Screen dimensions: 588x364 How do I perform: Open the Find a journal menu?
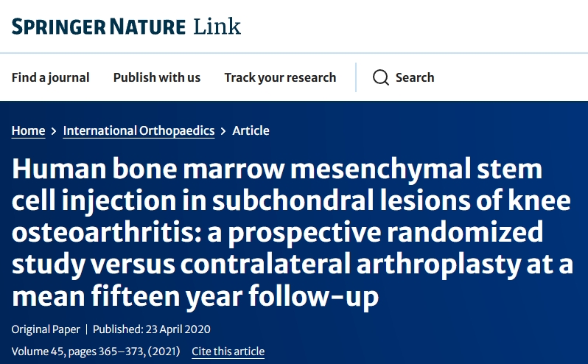click(50, 77)
